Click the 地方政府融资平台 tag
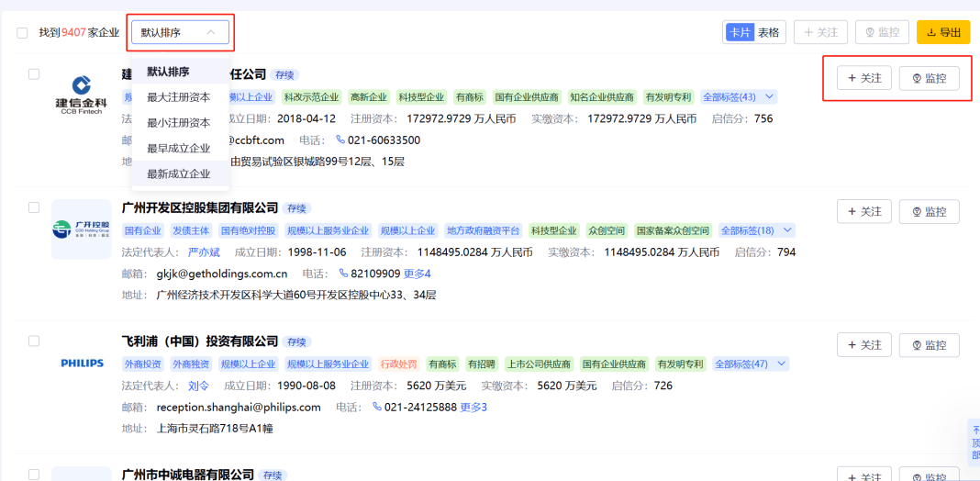This screenshot has width=980, height=481. click(484, 230)
